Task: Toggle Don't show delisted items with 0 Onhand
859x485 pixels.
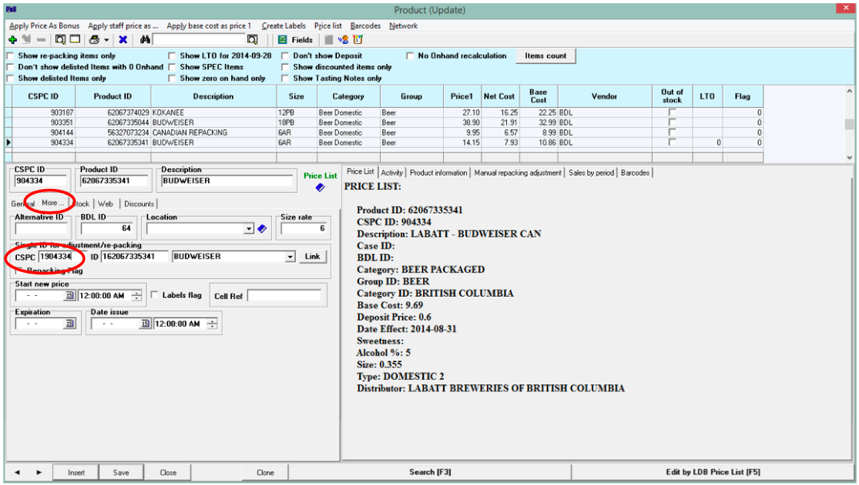Action: [x=10, y=67]
